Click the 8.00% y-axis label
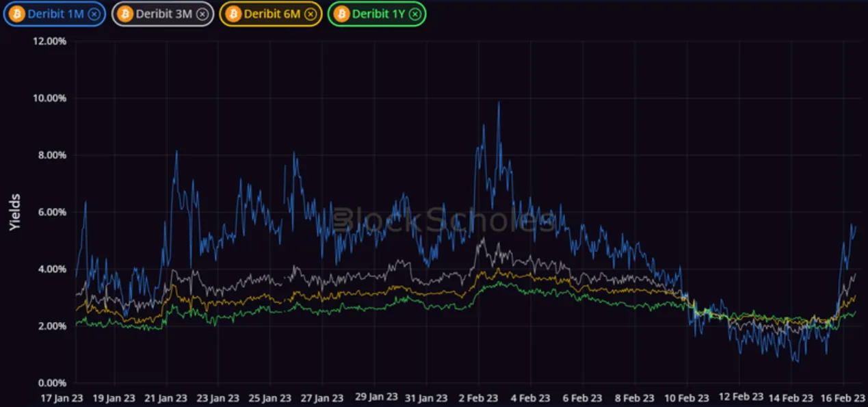The width and height of the screenshot is (868, 407). click(51, 155)
